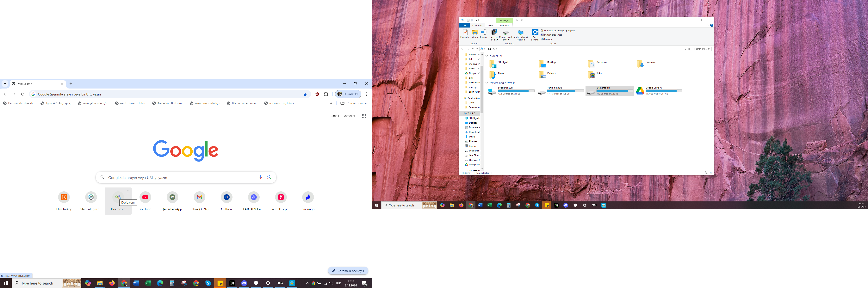Click the YouTube shortcut tile
Screen dimensions: 868x288
click(x=145, y=197)
